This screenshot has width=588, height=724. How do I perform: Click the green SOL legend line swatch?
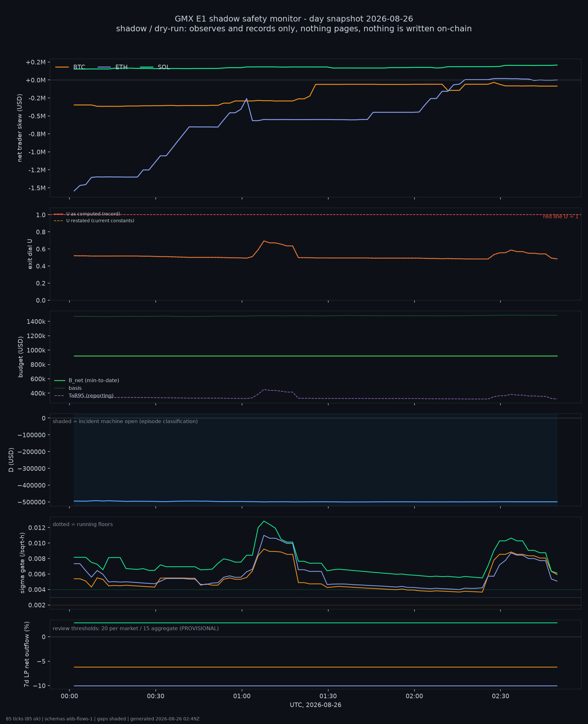coord(147,67)
